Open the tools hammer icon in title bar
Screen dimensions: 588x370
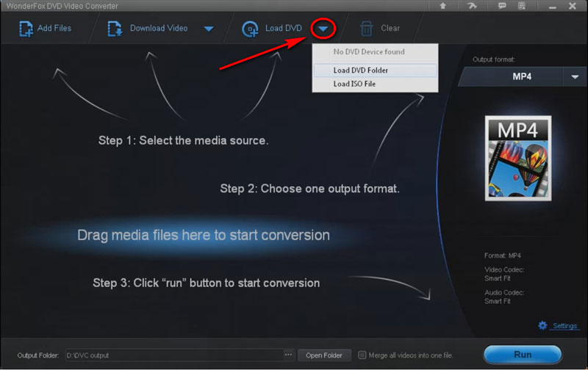pyautogui.click(x=472, y=6)
